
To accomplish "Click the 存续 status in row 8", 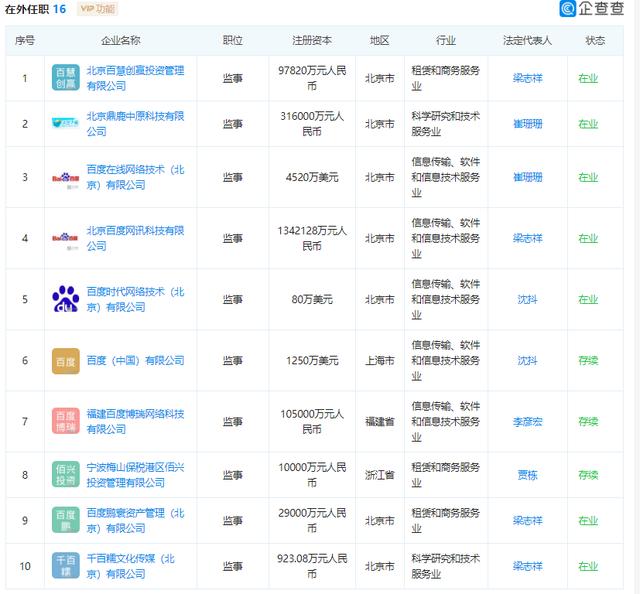I will (588, 475).
